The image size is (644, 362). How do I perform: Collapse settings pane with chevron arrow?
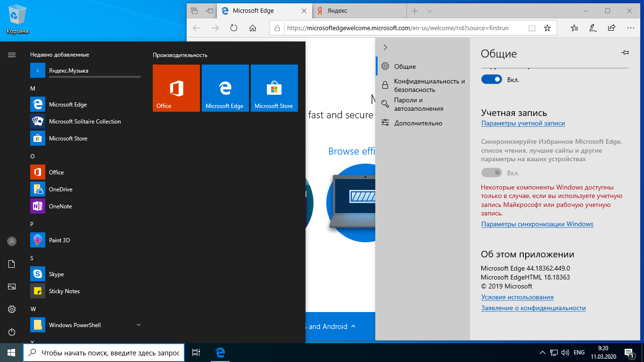385,47
